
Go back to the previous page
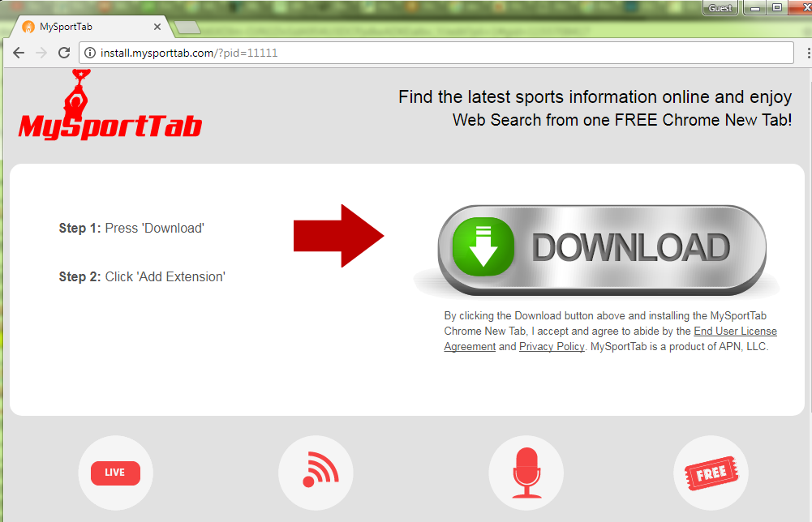[19, 53]
